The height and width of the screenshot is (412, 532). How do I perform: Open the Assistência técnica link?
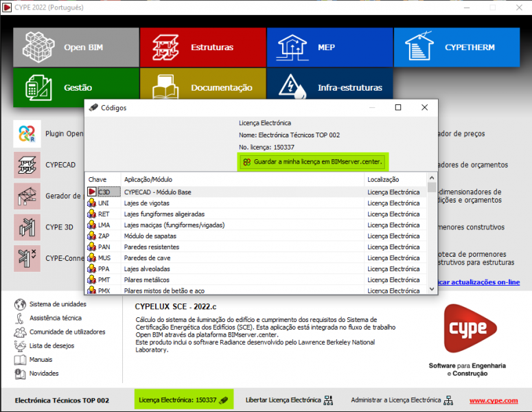(x=55, y=318)
